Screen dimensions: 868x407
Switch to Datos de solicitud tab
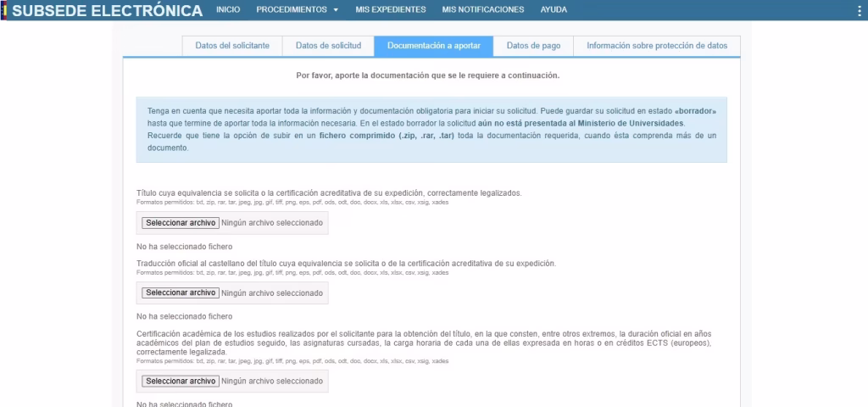[x=328, y=46]
